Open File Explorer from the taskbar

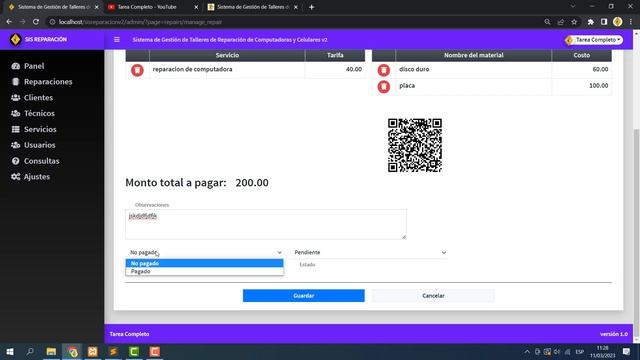(51, 351)
